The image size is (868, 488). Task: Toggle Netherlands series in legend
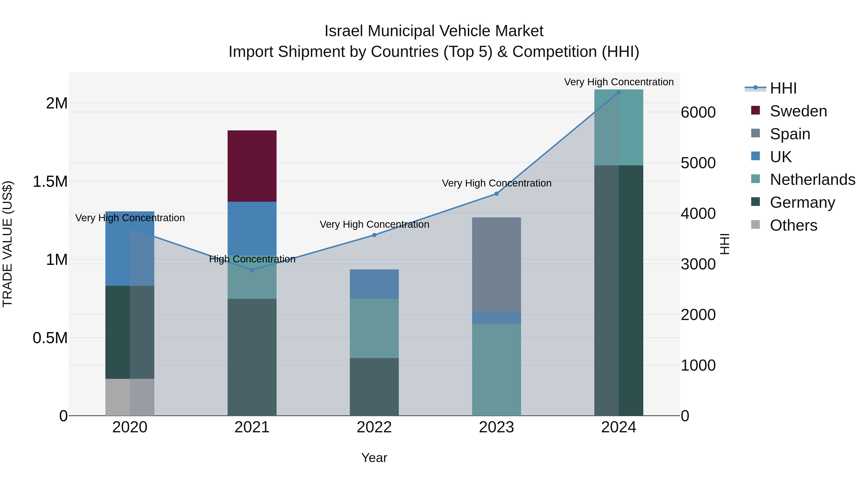click(x=803, y=180)
